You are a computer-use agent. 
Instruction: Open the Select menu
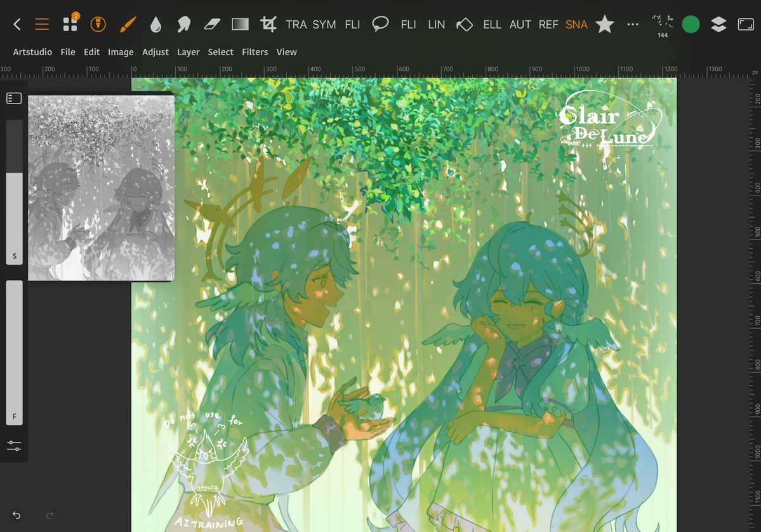point(221,52)
